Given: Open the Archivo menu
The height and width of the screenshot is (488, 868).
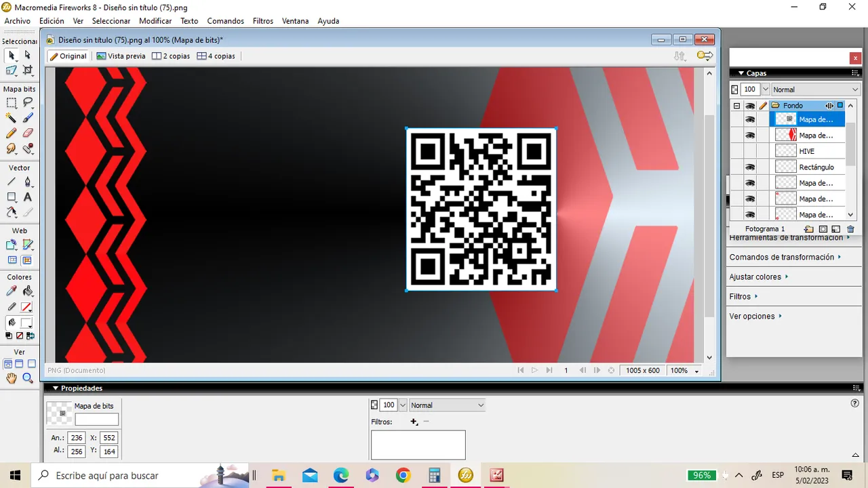Looking at the screenshot, I should click(x=18, y=21).
